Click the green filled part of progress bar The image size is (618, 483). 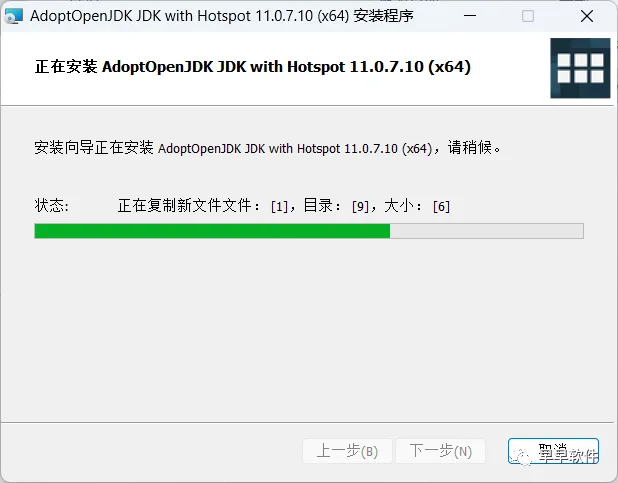(x=212, y=231)
